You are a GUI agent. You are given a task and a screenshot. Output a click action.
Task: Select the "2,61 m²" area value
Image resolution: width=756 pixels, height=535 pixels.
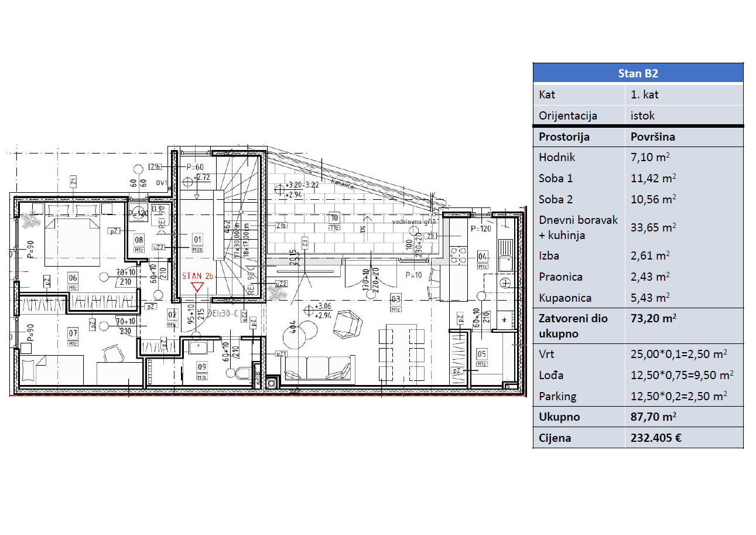[651, 255]
